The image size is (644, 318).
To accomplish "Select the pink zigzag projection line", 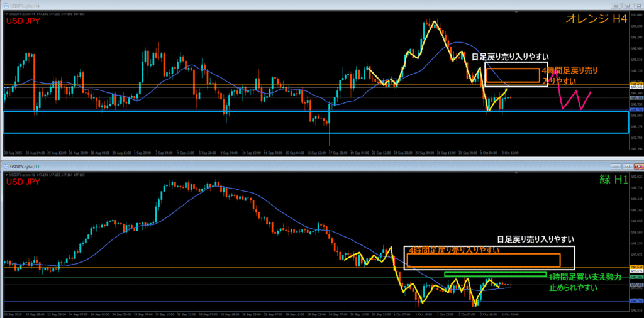I will tap(570, 99).
